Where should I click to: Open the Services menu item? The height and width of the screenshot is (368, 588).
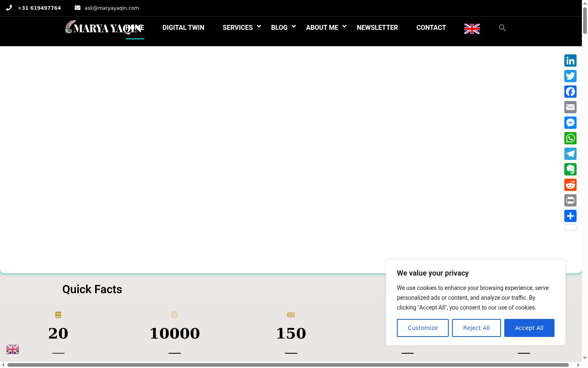(x=238, y=27)
